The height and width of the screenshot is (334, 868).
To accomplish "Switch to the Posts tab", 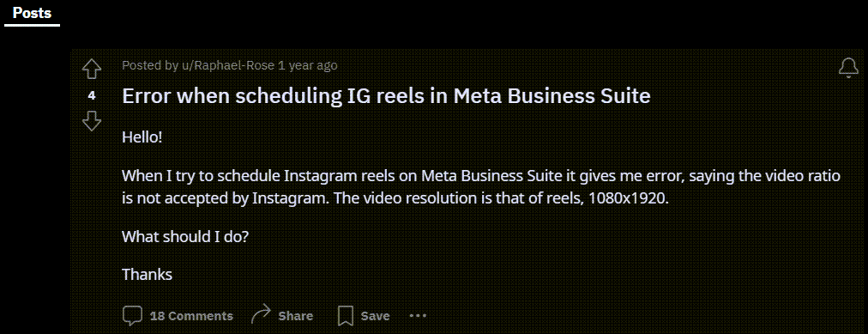I will click(x=32, y=12).
